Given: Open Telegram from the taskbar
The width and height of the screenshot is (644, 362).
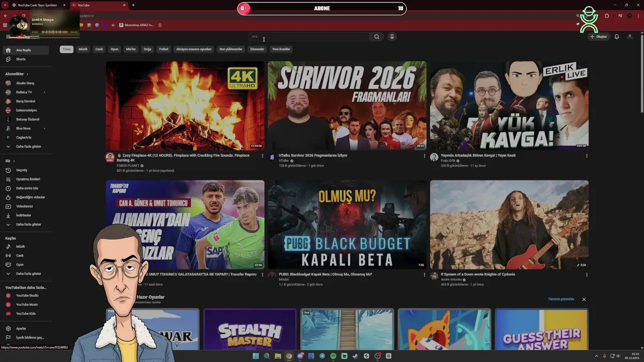Looking at the screenshot, I should (322, 356).
